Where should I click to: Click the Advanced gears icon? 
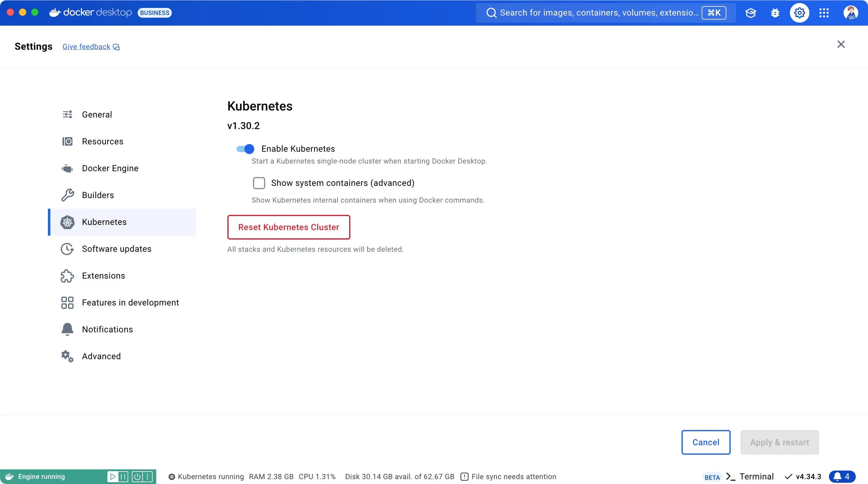tap(67, 356)
